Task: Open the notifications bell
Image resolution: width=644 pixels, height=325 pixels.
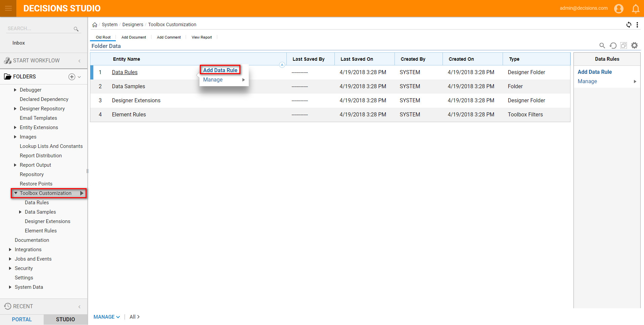Action: coord(636,9)
